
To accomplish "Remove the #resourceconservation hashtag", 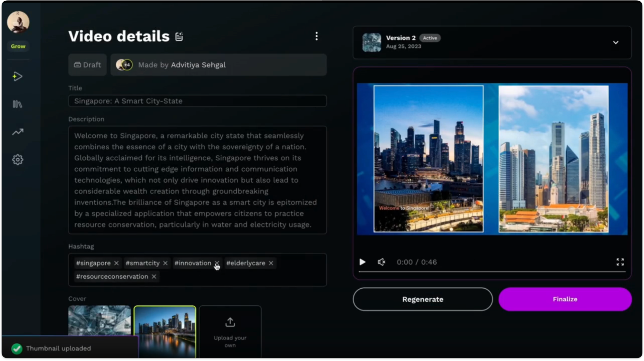I will (154, 277).
